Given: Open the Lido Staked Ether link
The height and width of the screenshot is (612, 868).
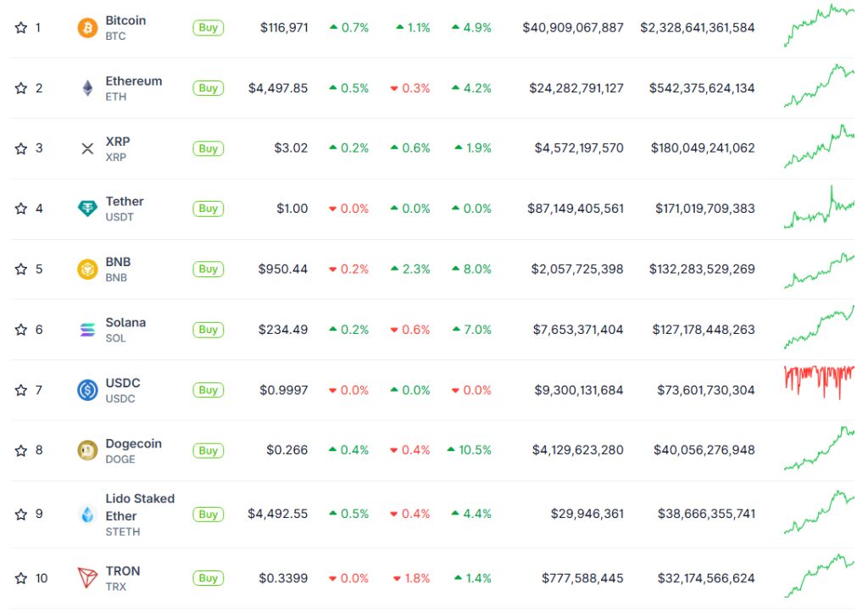Looking at the screenshot, I should (x=140, y=508).
